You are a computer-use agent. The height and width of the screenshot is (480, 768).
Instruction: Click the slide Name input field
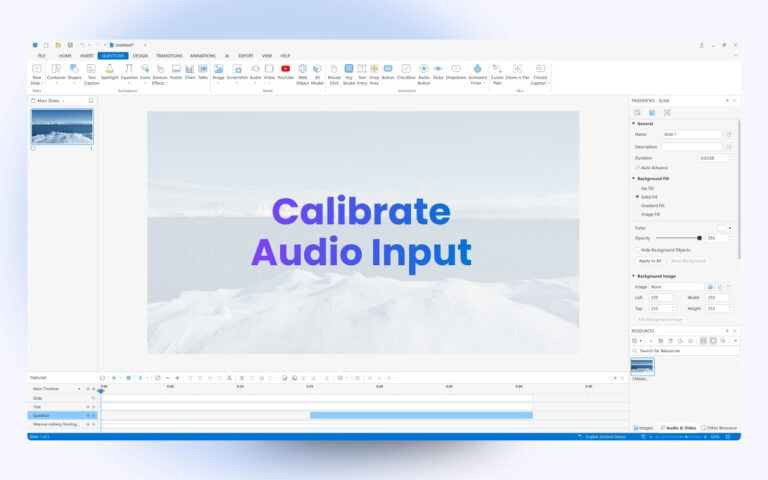tap(692, 134)
